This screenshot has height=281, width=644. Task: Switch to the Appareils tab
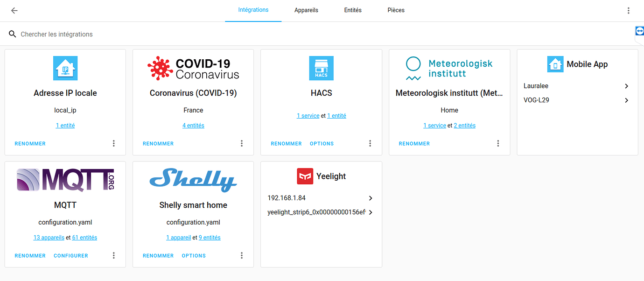click(x=306, y=10)
